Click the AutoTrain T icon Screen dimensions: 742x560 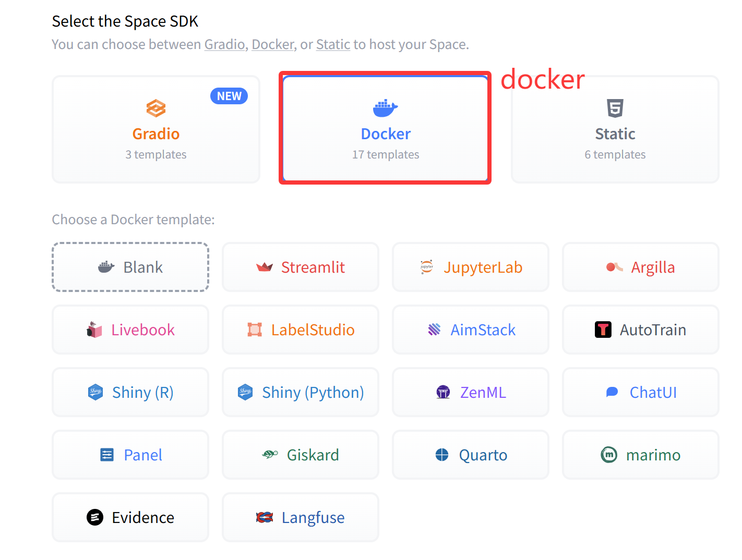(x=603, y=330)
